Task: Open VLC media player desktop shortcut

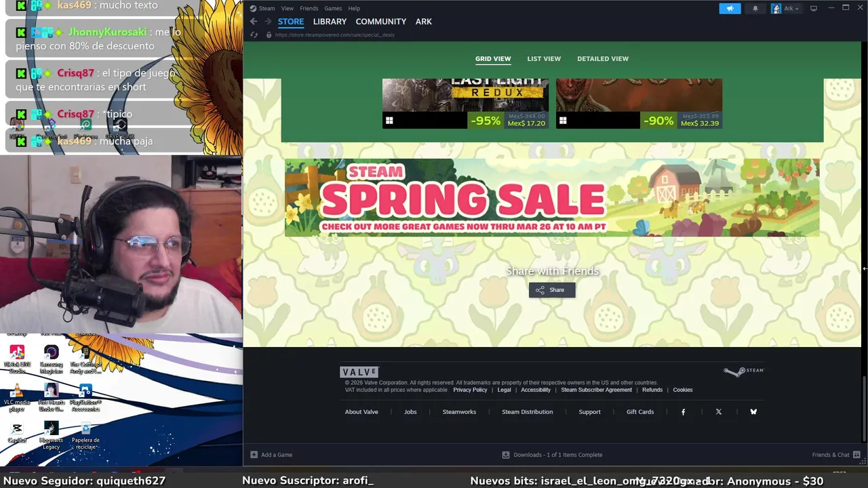Action: (17, 398)
